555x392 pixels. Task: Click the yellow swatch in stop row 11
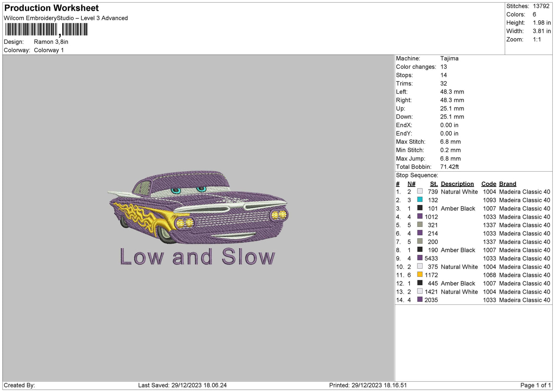[420, 275]
